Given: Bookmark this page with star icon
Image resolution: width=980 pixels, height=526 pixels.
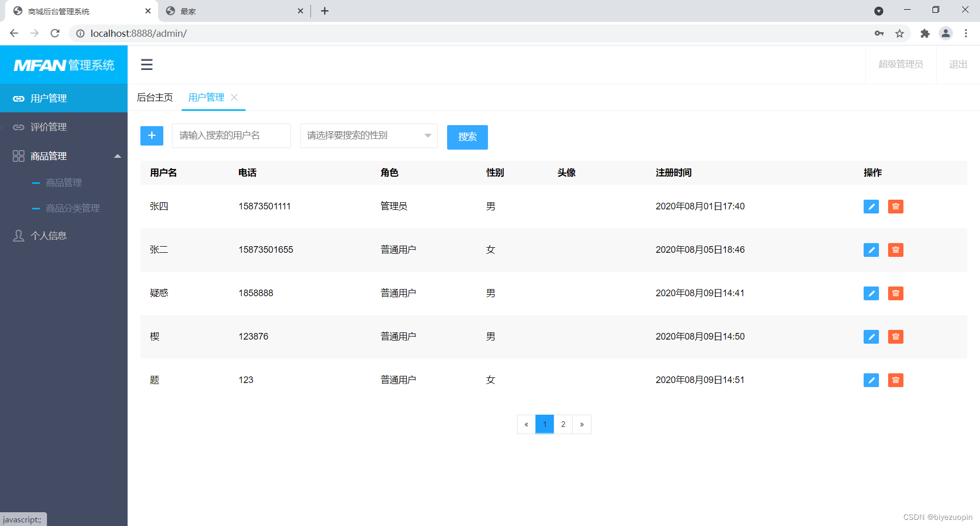Looking at the screenshot, I should coord(899,33).
